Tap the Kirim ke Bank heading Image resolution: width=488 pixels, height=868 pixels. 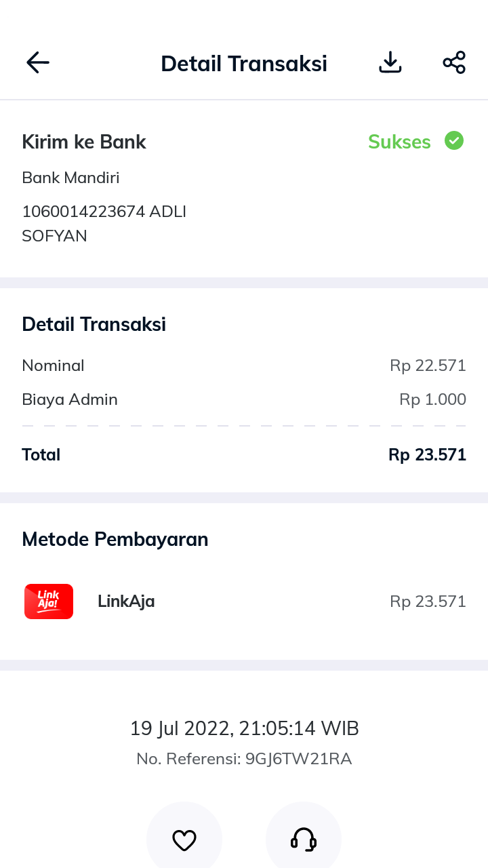[x=84, y=142]
